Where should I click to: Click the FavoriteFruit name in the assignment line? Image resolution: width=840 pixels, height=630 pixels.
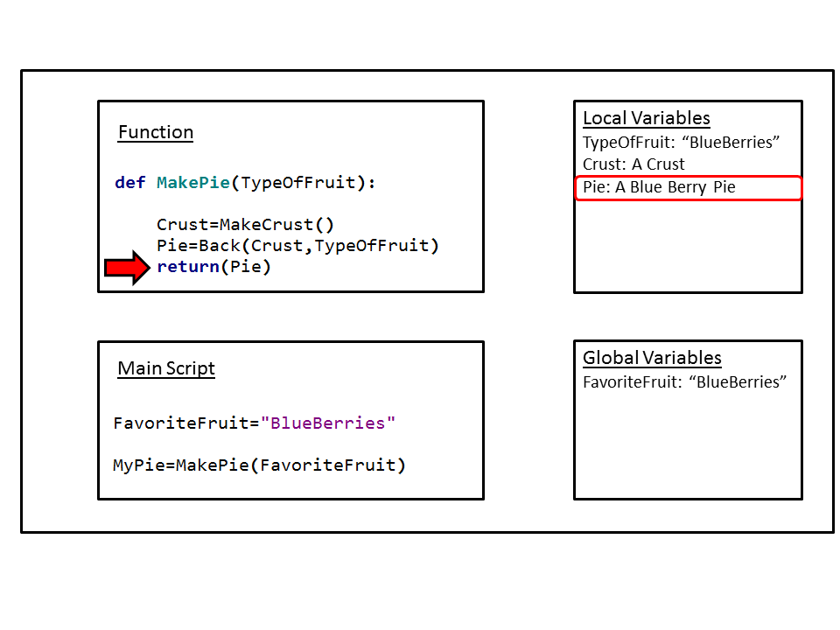pyautogui.click(x=181, y=423)
